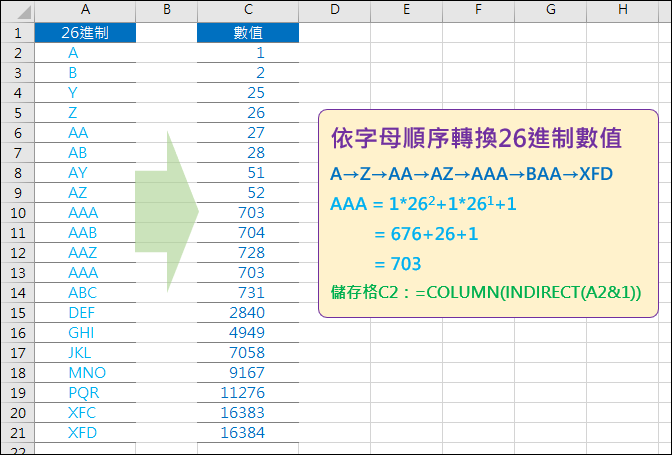Select column H header
Image resolution: width=672 pixels, height=455 pixels.
[622, 11]
